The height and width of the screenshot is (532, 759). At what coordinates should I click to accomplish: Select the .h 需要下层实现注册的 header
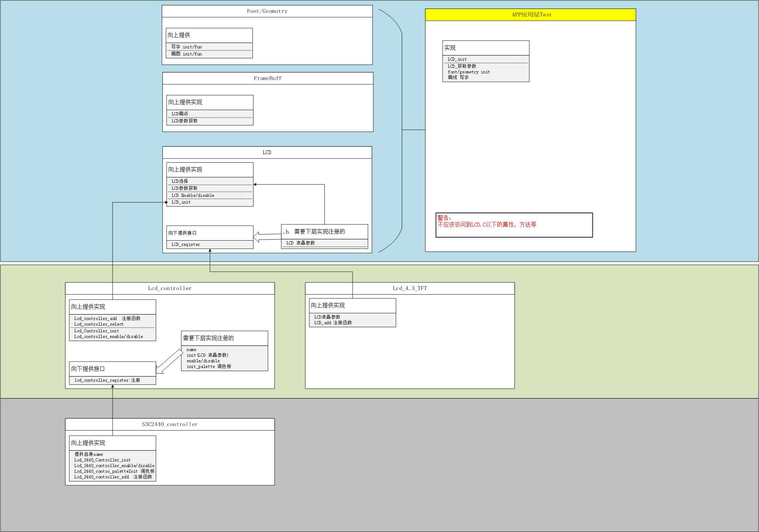(324, 232)
